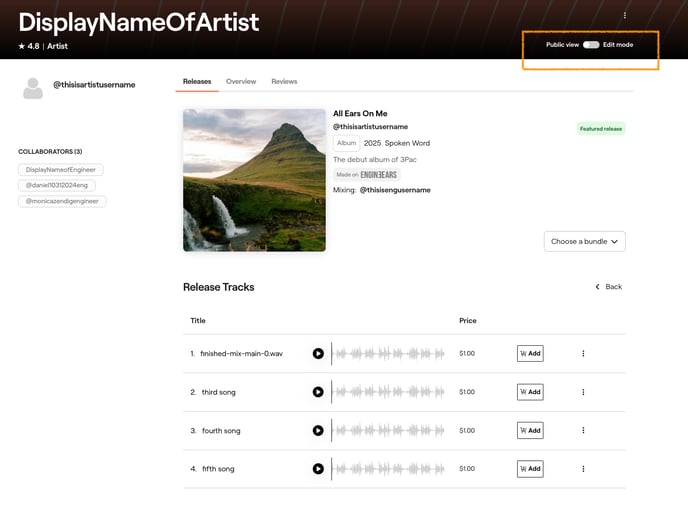Toggle between Public view and Edit mode
The width and height of the screenshot is (688, 531).
click(x=591, y=45)
